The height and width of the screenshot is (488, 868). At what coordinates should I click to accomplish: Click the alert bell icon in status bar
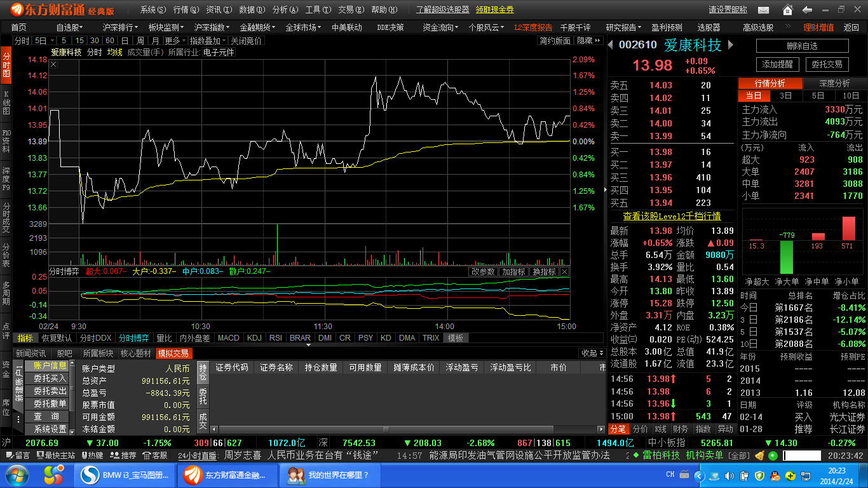[761, 456]
